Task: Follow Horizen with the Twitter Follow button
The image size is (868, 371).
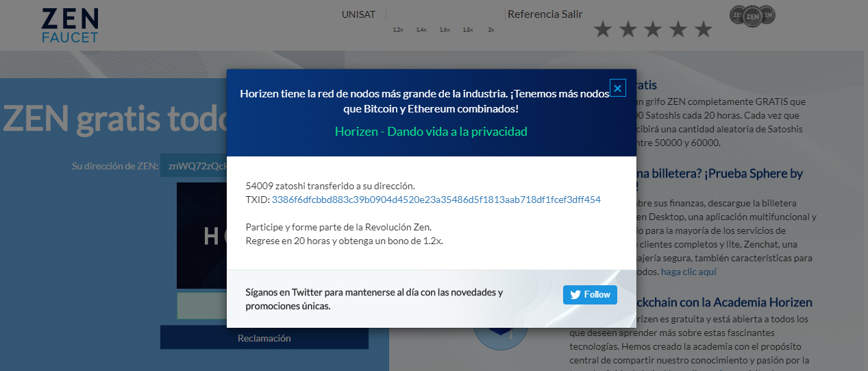Action: pos(590,294)
